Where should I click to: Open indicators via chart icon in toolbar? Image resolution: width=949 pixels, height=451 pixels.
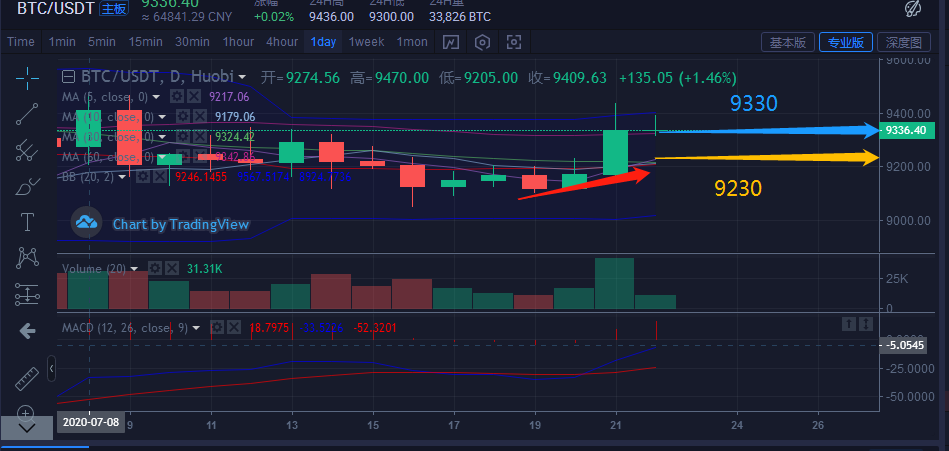451,42
